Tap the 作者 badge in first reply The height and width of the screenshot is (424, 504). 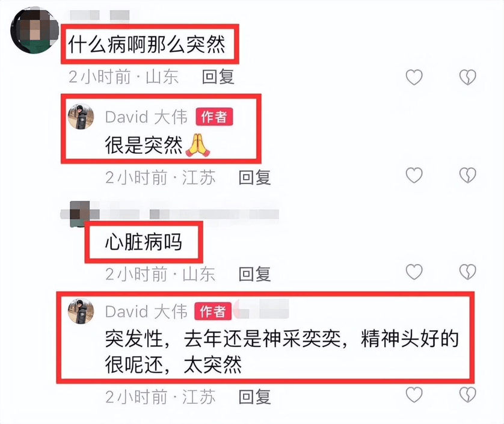[214, 117]
